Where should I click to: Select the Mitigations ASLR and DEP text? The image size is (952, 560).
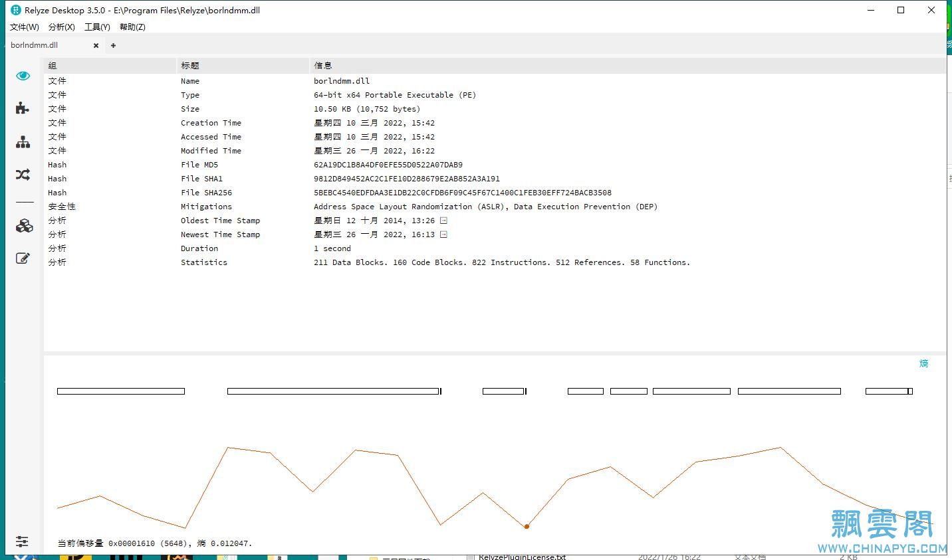[485, 207]
